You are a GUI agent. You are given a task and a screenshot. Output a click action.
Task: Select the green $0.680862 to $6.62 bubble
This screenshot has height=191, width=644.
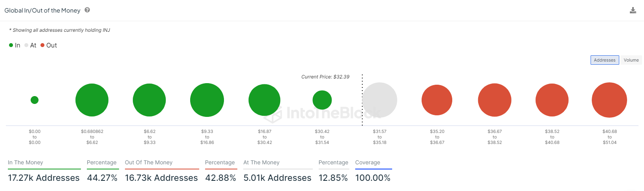pos(92,100)
